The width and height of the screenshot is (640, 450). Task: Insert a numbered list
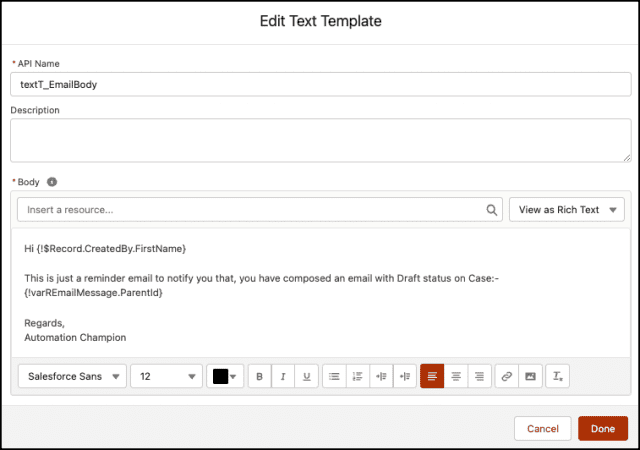[x=358, y=377]
